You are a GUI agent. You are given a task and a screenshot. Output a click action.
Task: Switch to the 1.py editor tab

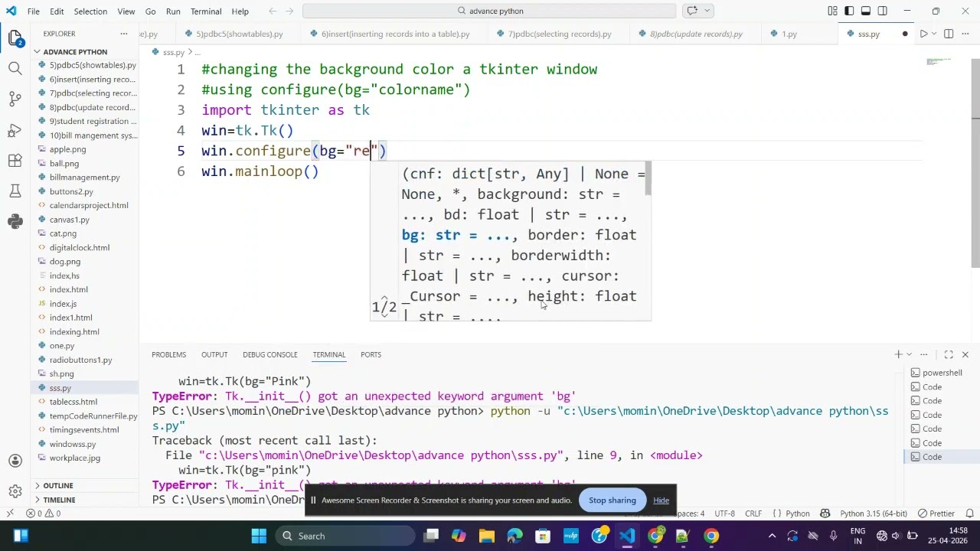point(789,34)
